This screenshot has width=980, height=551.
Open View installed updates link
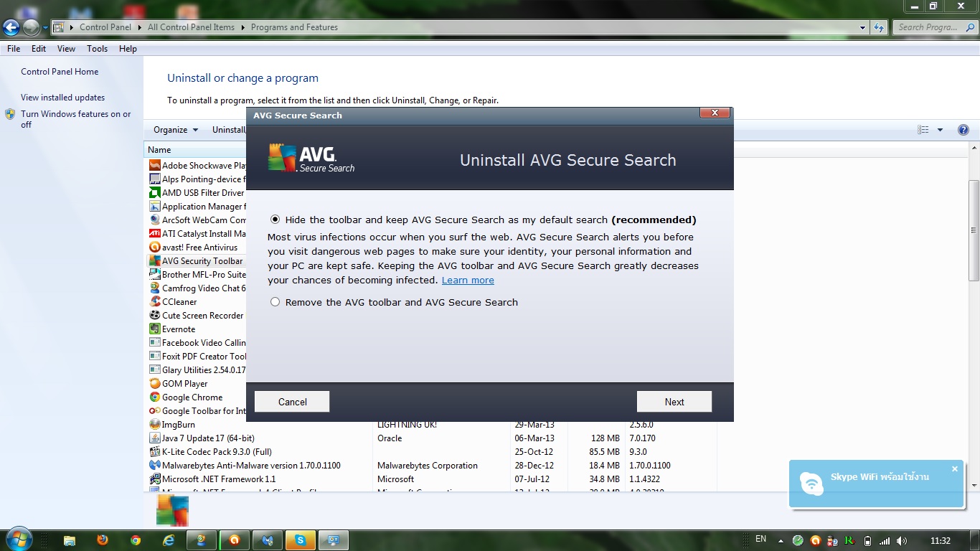tap(62, 98)
